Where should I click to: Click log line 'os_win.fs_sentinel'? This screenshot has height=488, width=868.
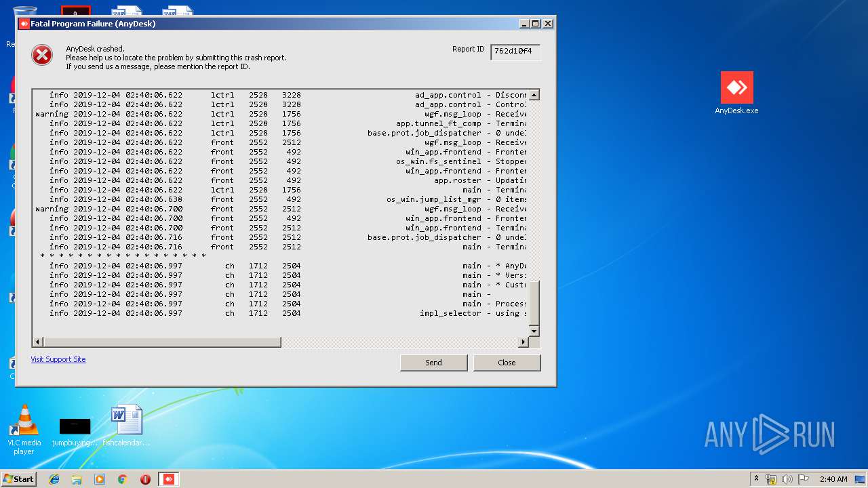coord(281,161)
